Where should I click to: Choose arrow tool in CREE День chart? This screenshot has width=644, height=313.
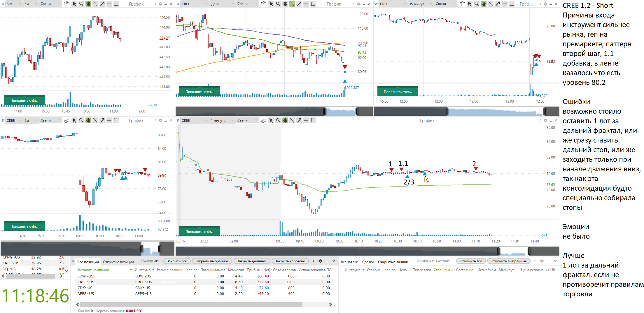point(299,4)
